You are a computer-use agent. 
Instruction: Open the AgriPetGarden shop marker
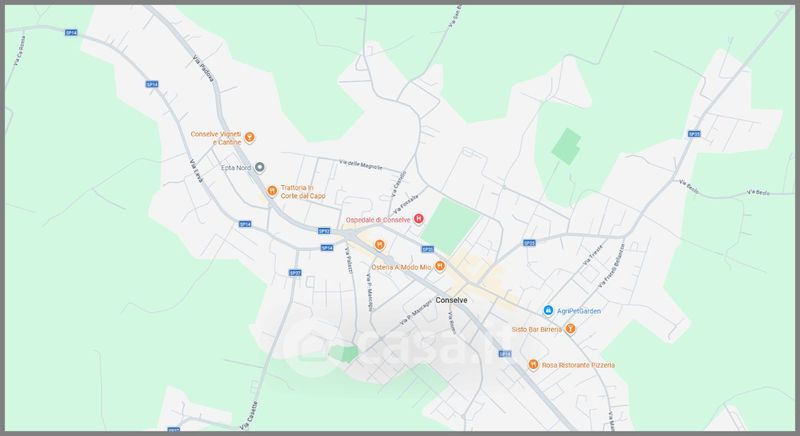(548, 310)
